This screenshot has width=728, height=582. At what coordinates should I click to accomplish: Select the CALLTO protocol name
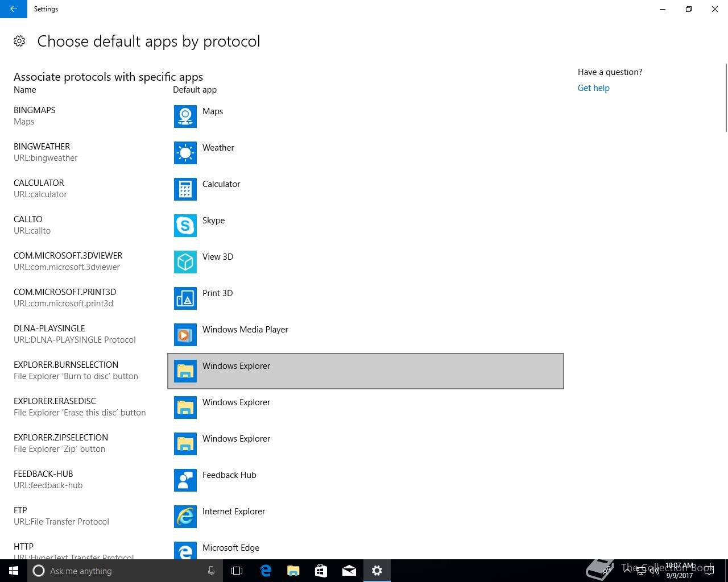pos(28,219)
